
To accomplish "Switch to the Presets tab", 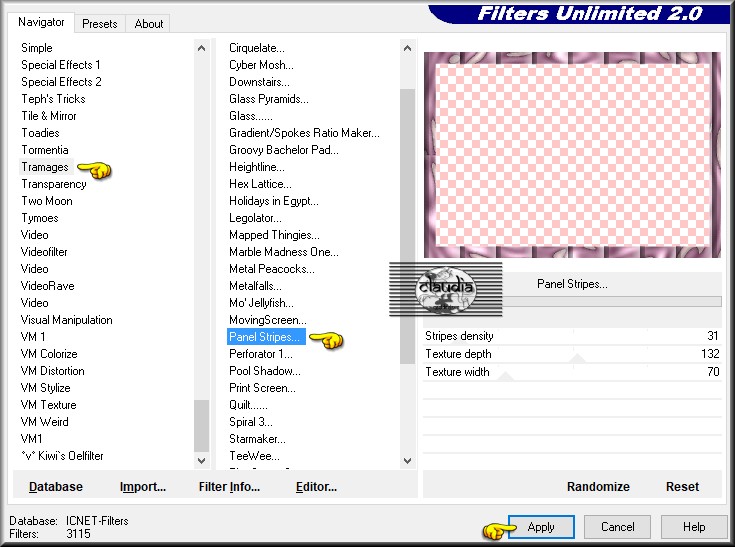I will point(99,23).
